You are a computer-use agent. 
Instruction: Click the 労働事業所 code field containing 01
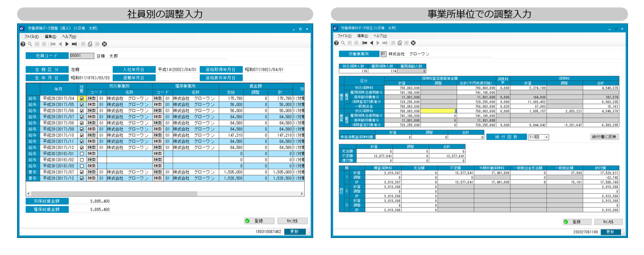(383, 54)
